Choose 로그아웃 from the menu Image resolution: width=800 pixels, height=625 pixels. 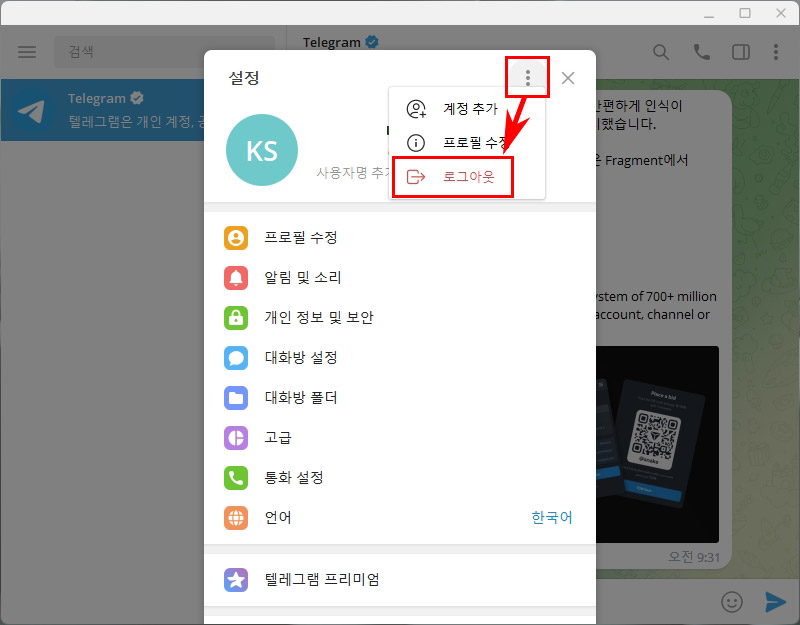(x=467, y=177)
